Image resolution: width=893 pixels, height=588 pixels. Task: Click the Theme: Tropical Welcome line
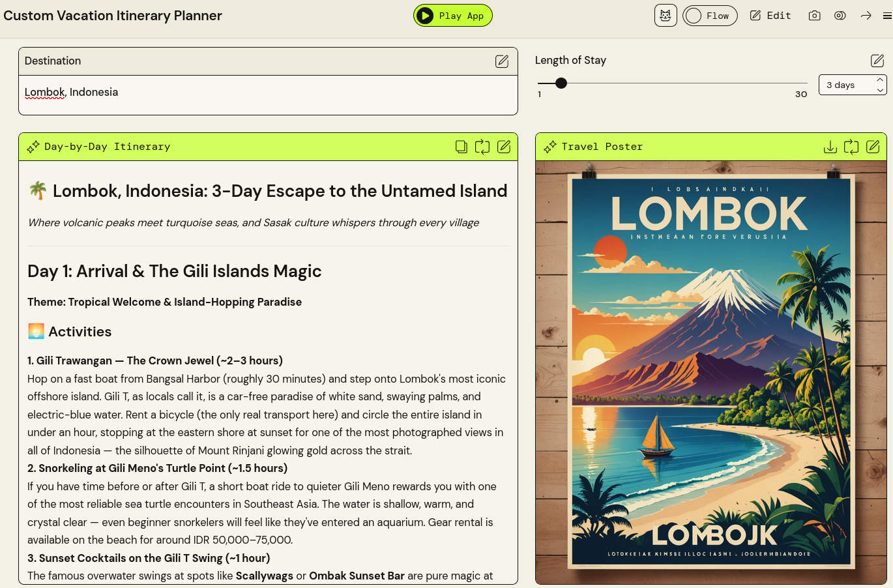pos(164,302)
